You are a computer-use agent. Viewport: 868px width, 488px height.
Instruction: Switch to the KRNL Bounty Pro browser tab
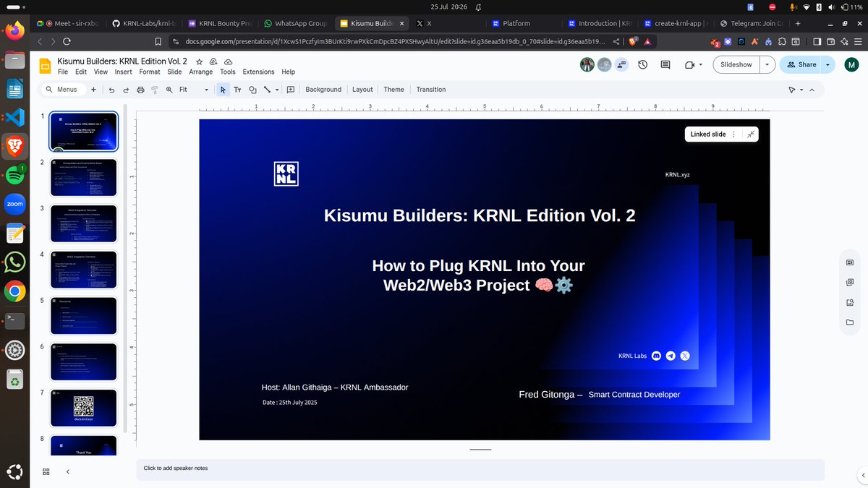219,23
